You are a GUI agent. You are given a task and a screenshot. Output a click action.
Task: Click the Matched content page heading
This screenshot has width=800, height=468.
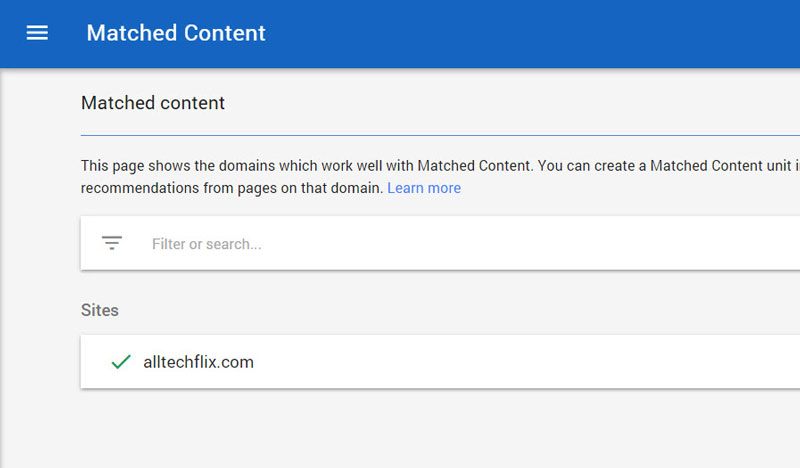pos(153,103)
